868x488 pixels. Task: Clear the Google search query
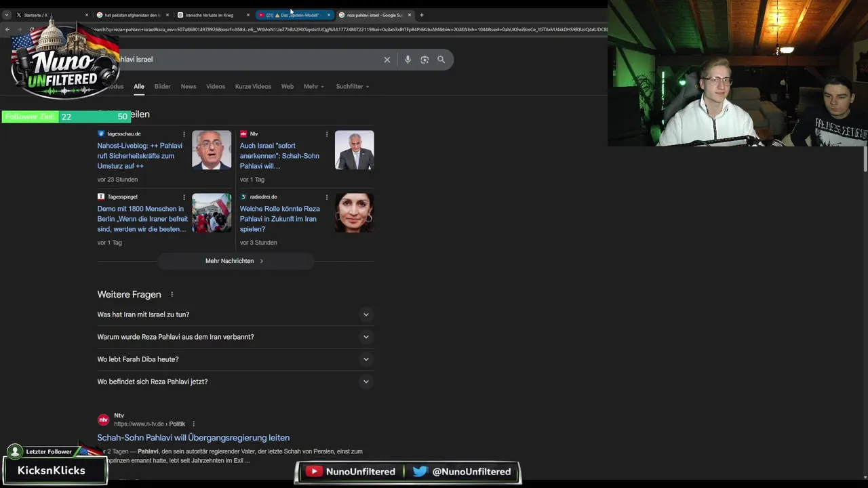(387, 60)
